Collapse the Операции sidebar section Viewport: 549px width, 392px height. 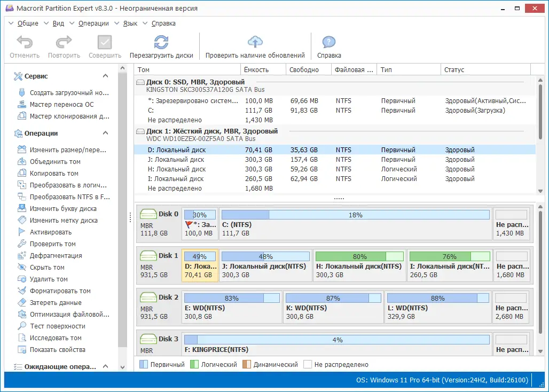(106, 134)
